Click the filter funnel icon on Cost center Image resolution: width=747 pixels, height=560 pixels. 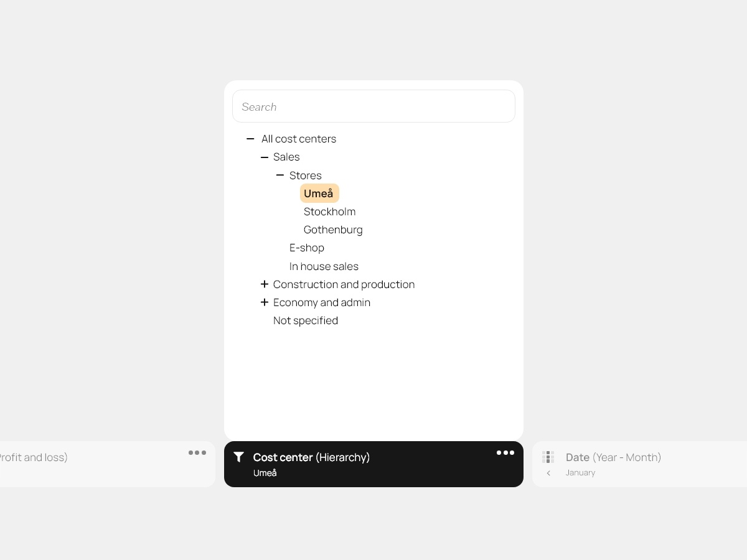[x=238, y=457]
